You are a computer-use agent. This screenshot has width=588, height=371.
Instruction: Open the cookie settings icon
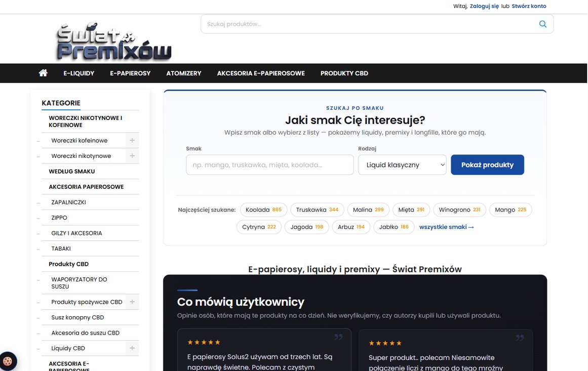coord(8,361)
